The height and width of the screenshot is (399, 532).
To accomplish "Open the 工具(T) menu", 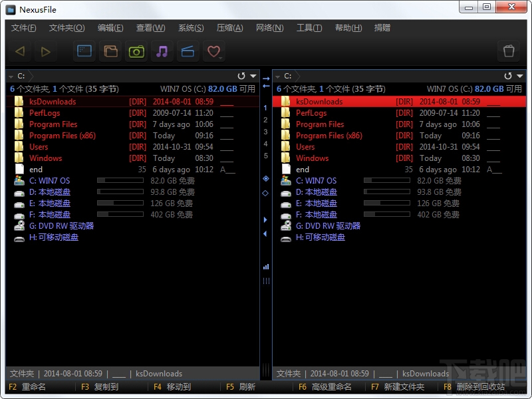I will [309, 28].
